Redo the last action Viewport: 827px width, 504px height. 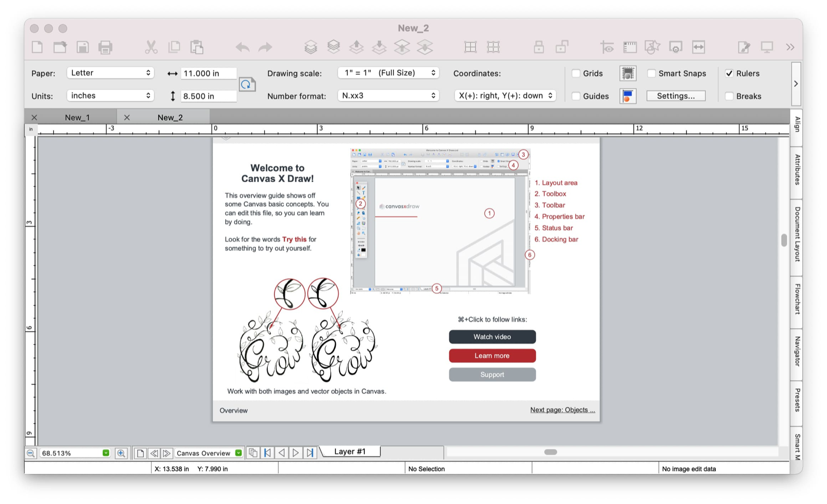(265, 48)
